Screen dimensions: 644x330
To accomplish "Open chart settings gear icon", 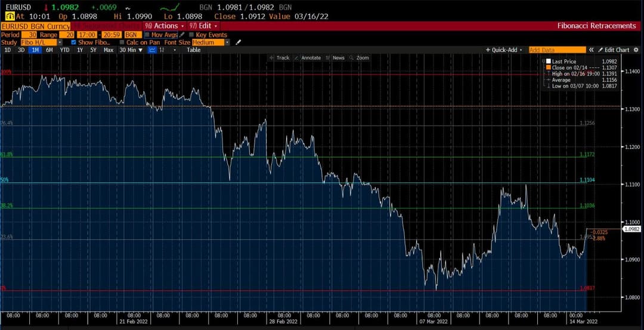I will pyautogui.click(x=636, y=50).
